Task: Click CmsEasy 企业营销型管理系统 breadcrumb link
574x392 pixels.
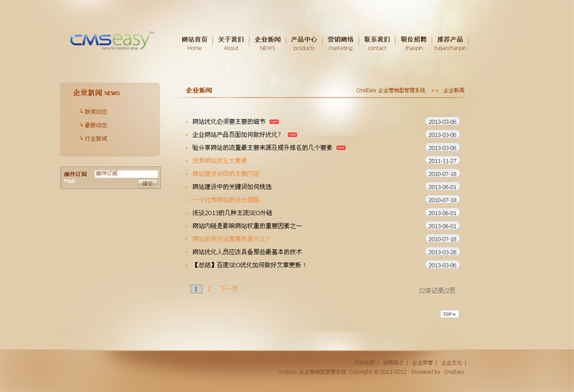Action: tap(390, 91)
